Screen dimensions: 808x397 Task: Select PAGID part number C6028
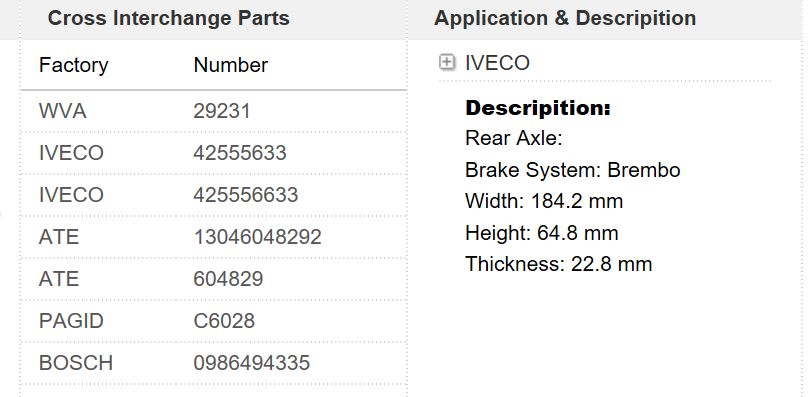click(224, 321)
